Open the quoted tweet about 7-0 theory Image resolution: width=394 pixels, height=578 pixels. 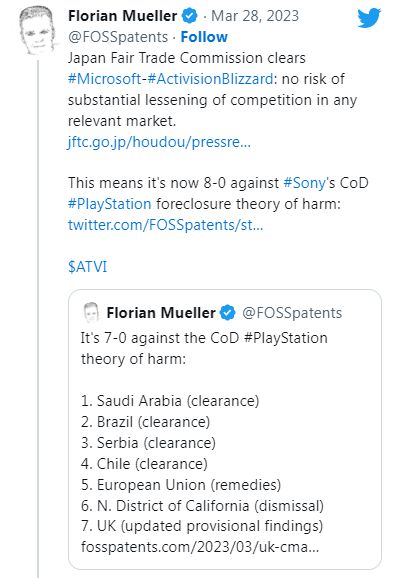pyautogui.click(x=225, y=429)
